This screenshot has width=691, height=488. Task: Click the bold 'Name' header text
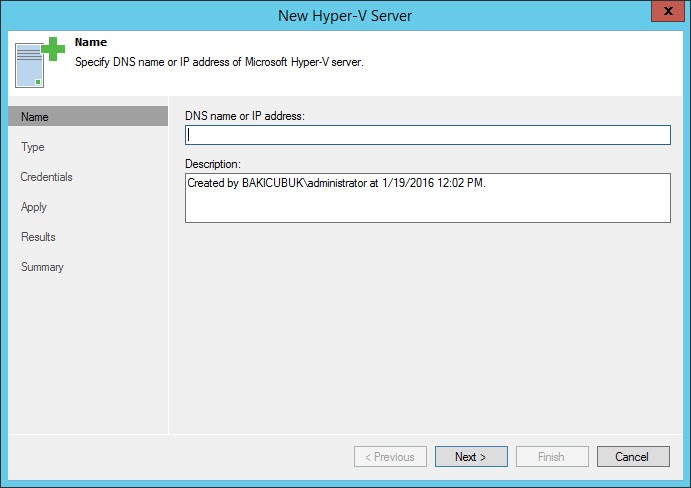click(91, 42)
